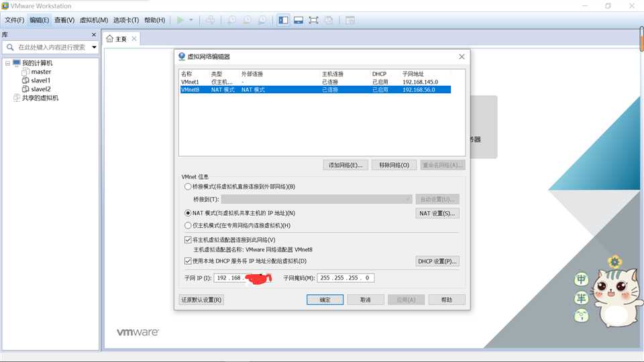Close the 虚拟网络编辑器 dialog
The height and width of the screenshot is (362, 644).
click(462, 56)
